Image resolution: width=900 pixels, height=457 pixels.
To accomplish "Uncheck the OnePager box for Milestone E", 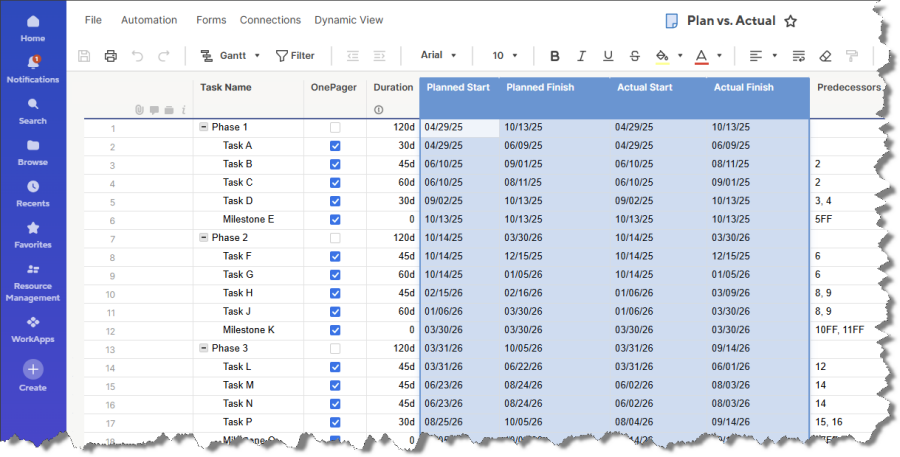I will (x=335, y=219).
